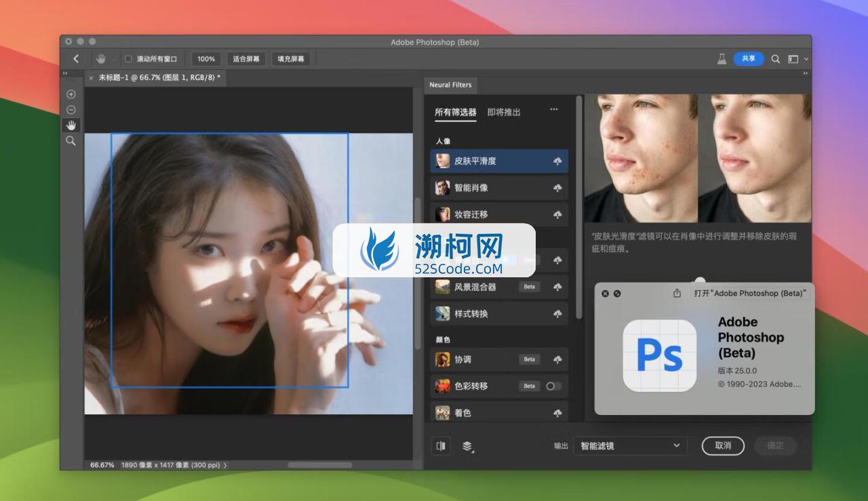This screenshot has height=501, width=868.
Task: Download the 样式转换 filter via cloud icon
Action: pyautogui.click(x=557, y=314)
